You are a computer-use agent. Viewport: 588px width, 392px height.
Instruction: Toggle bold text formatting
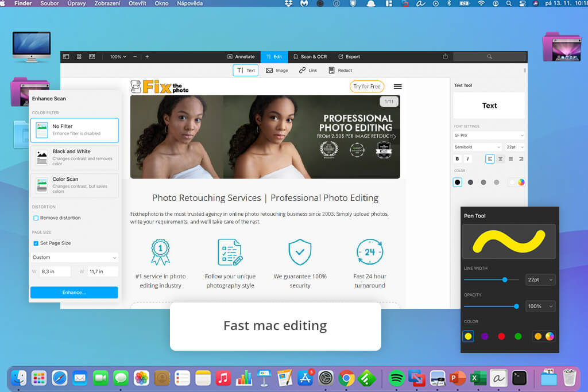457,159
